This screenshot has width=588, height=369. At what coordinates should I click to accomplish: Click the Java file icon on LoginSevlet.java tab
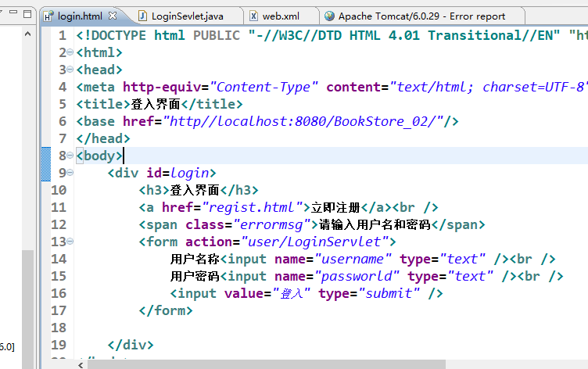coord(142,16)
